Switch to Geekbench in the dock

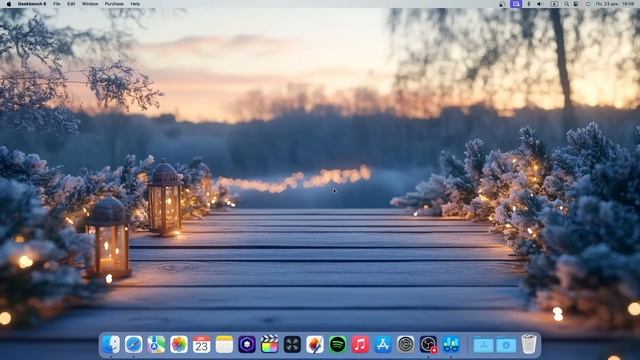click(451, 344)
